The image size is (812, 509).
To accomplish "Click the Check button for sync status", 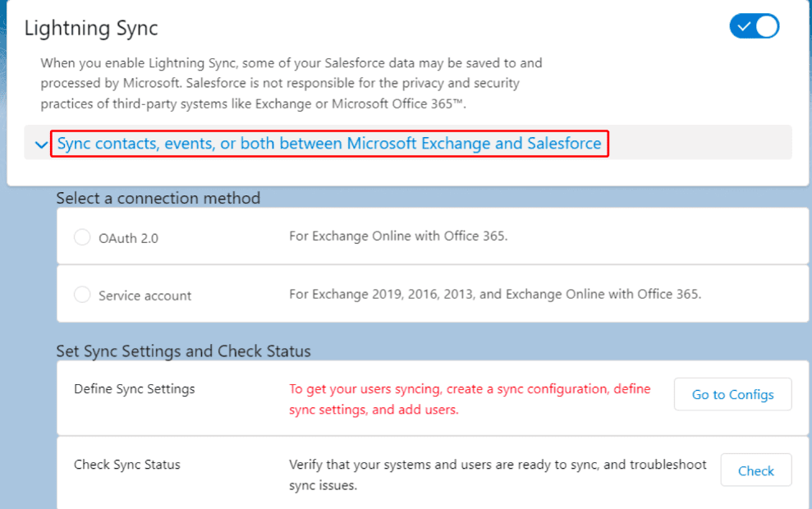I will point(755,470).
